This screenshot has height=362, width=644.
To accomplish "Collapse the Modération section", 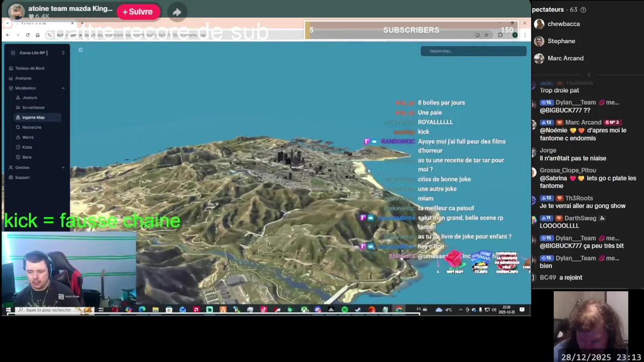I will point(37,88).
